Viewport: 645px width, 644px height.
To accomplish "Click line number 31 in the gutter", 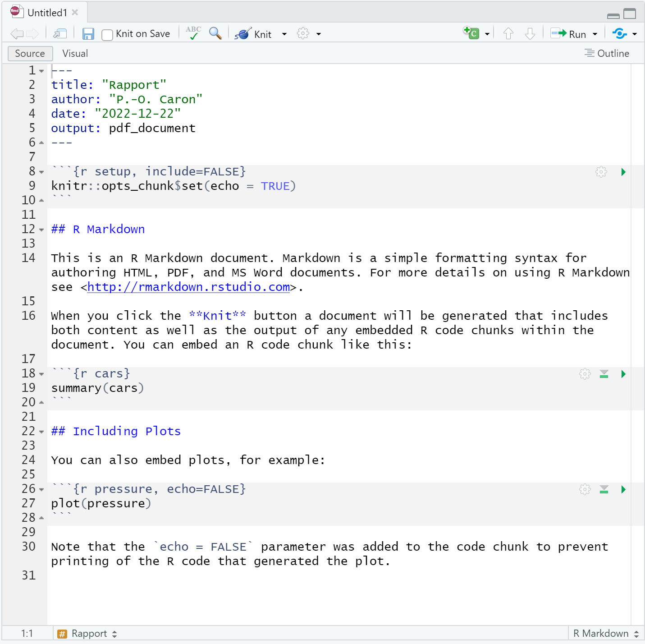I will [x=28, y=575].
